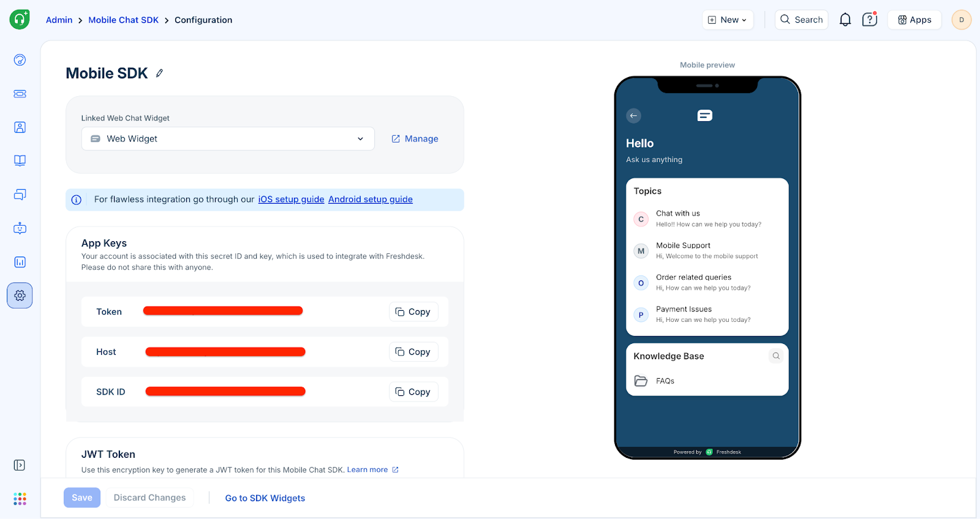The height and width of the screenshot is (519, 980).
Task: Open the Freshdesk logo home
Action: 20,20
